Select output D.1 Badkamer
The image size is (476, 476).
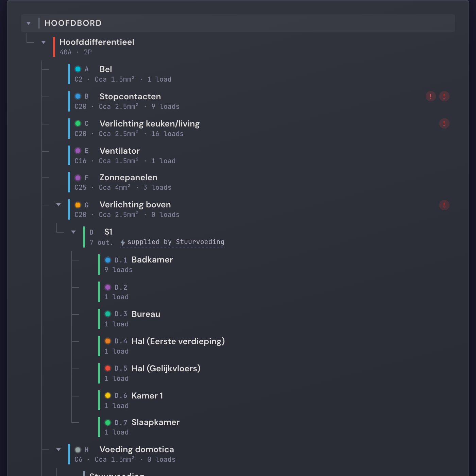click(276, 265)
